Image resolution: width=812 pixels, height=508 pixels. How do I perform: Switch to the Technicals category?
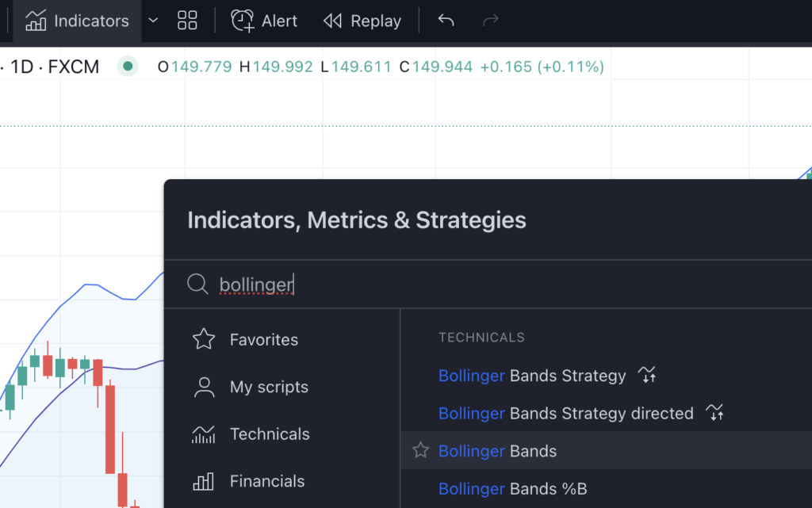click(270, 434)
